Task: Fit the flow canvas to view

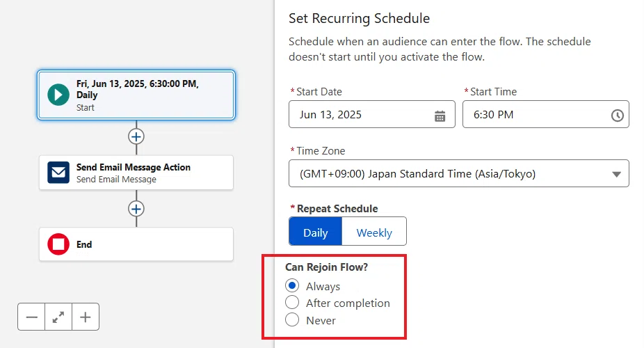Action: (x=58, y=317)
